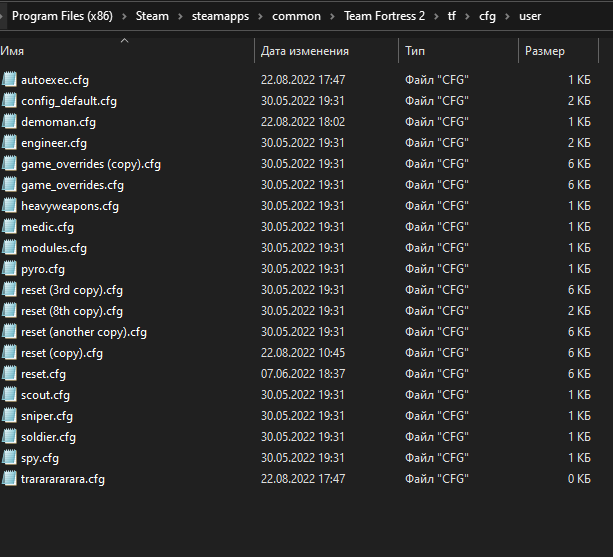Click the game_overrides.cfg file icon

point(9,185)
